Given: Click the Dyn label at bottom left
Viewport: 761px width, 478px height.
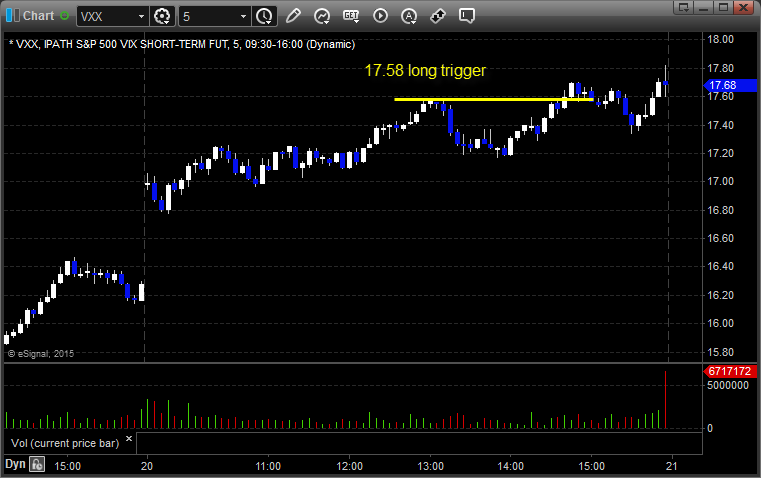Looking at the screenshot, I should [15, 464].
